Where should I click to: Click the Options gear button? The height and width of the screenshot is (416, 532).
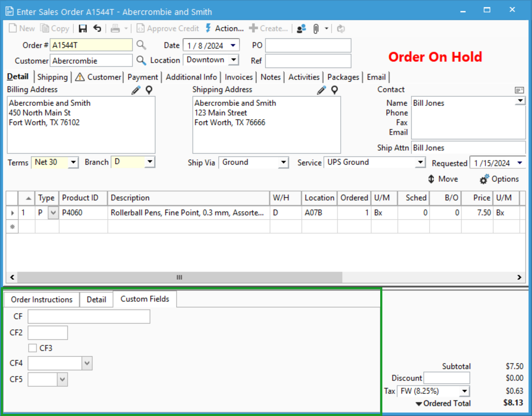point(500,179)
